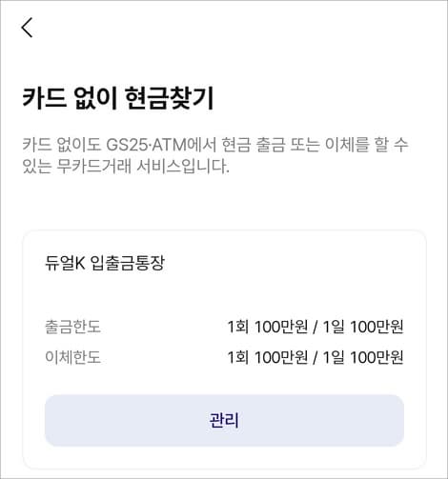Tap the slash separator in the 이체한도 row
448x479 pixels.
click(315, 358)
